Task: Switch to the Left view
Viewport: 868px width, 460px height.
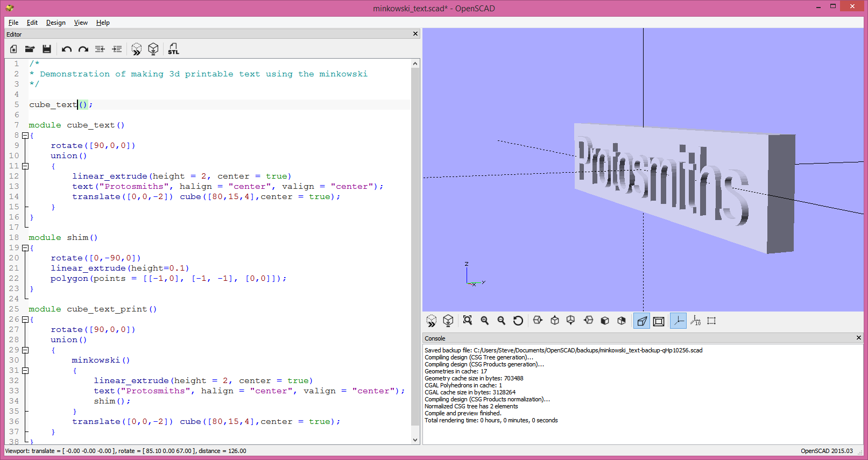Action: tap(588, 321)
